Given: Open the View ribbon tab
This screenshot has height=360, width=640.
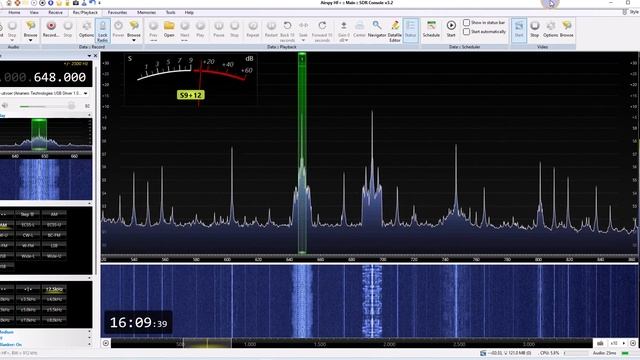Looking at the screenshot, I should click(34, 13).
